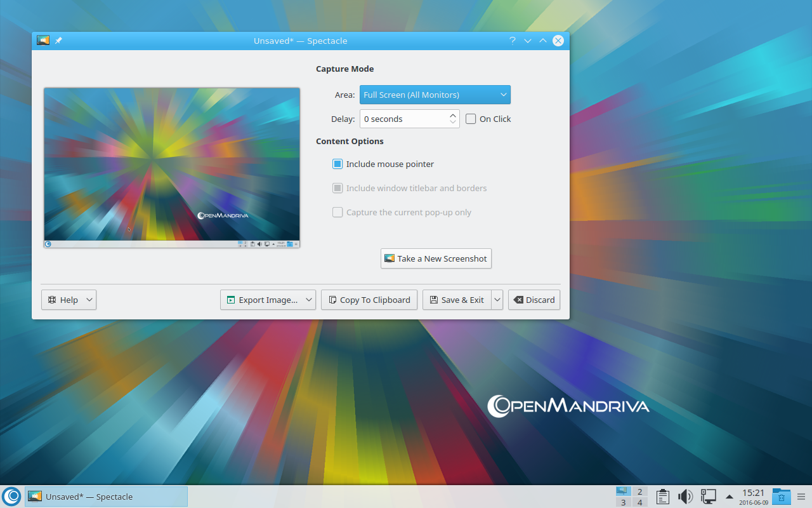Open the arrow next to Save & Exit
The height and width of the screenshot is (508, 812).
point(497,300)
